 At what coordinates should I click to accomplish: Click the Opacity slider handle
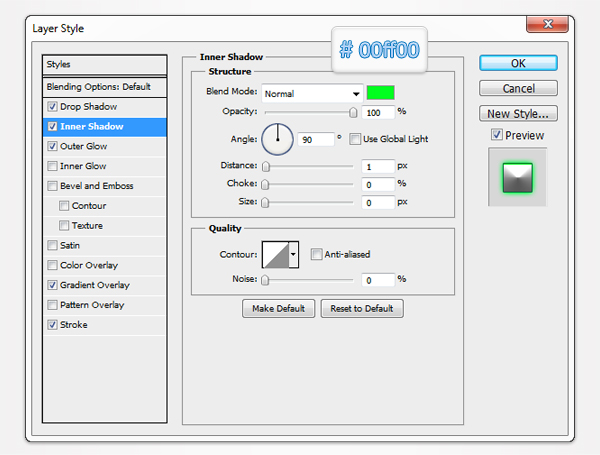point(353,113)
